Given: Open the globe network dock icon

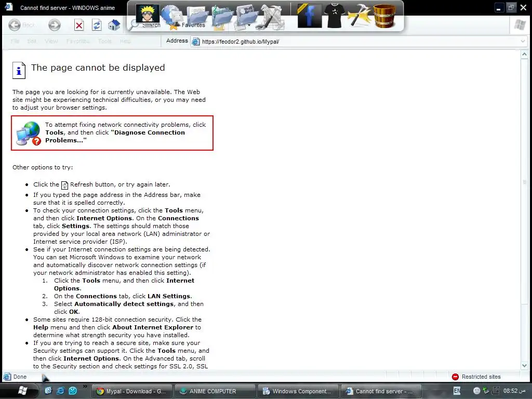Looking at the screenshot, I should pos(172,14).
